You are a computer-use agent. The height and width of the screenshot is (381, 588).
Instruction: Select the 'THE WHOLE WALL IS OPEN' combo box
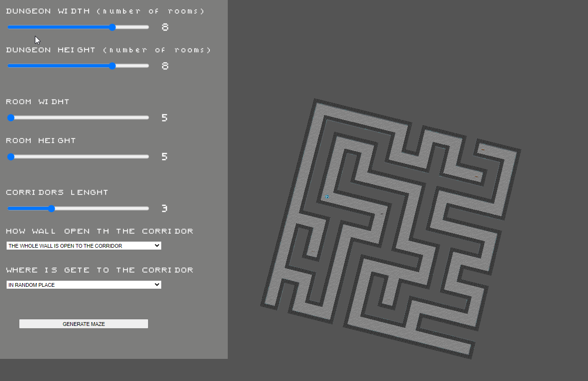(83, 245)
